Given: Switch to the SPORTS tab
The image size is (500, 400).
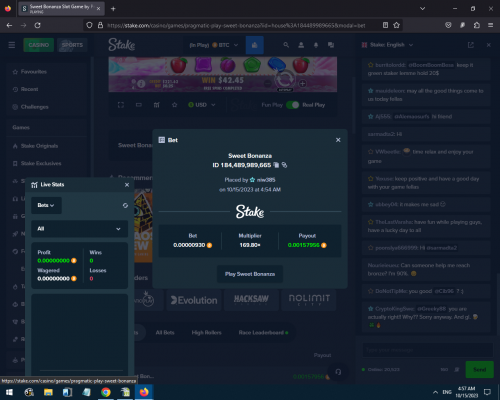Looking at the screenshot, I should (72, 45).
